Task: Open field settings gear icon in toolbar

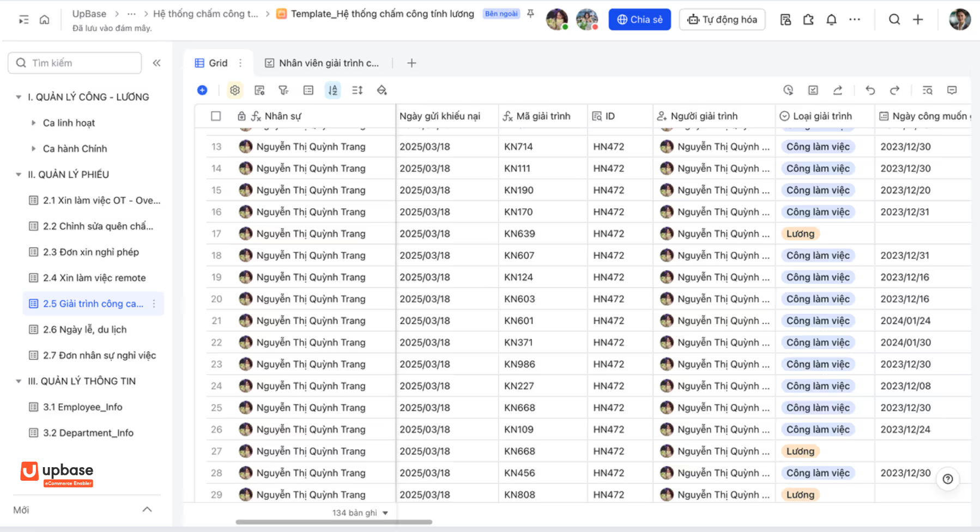Action: click(x=235, y=90)
